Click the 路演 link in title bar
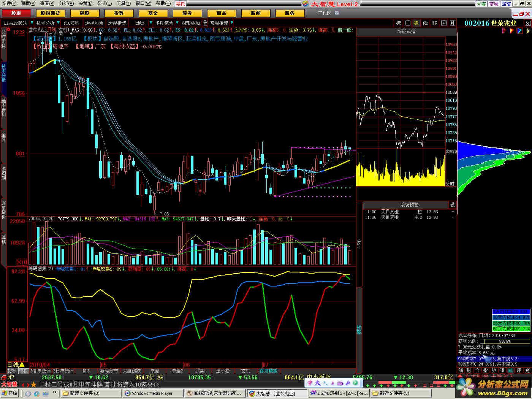532x399 pixels. coord(506,4)
